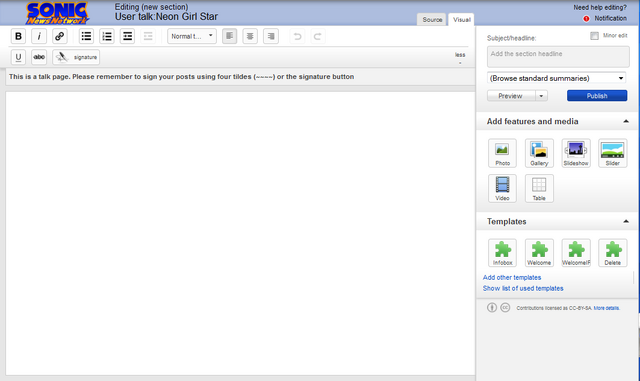The image size is (640, 381).
Task: Insert a link with the chain icon
Action: click(x=60, y=36)
